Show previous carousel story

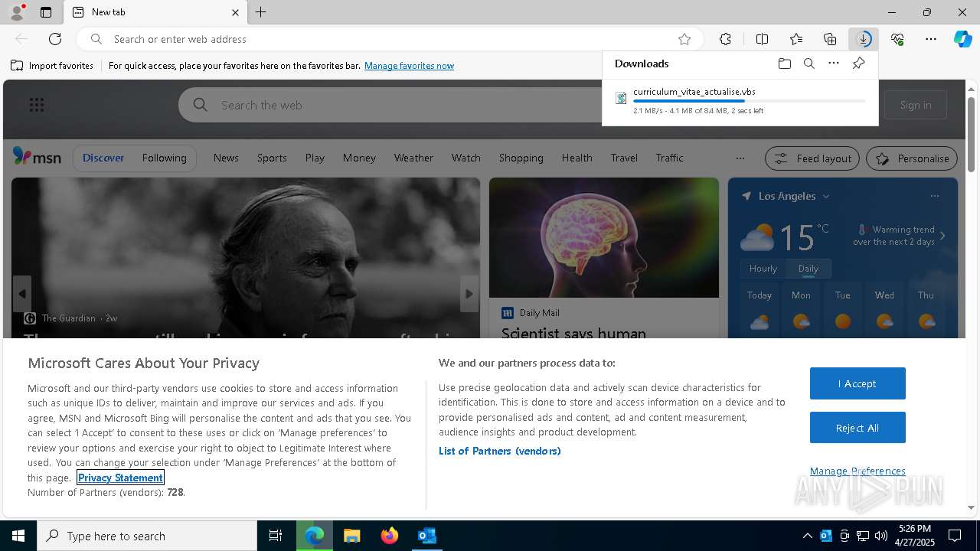coord(22,294)
